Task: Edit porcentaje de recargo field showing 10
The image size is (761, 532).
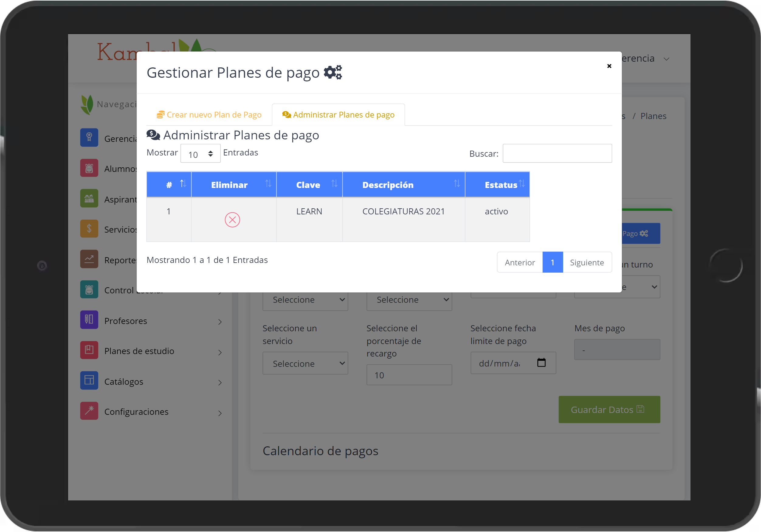Action: [x=409, y=375]
